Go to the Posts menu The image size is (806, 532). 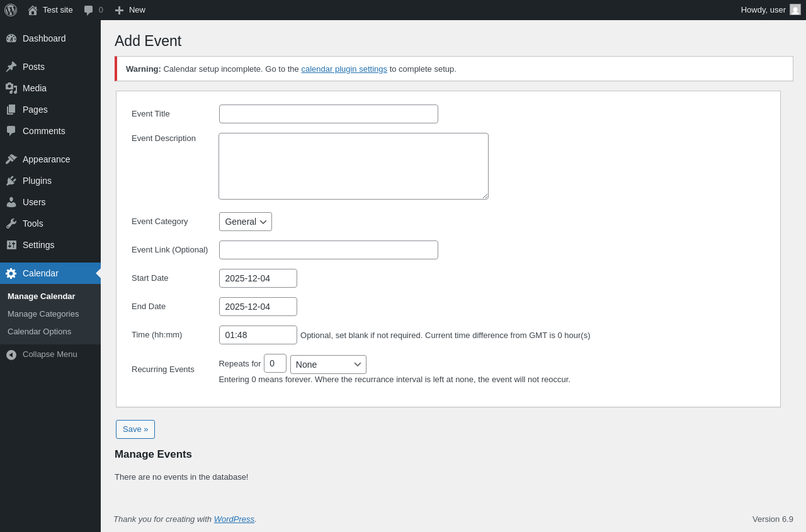50,67
